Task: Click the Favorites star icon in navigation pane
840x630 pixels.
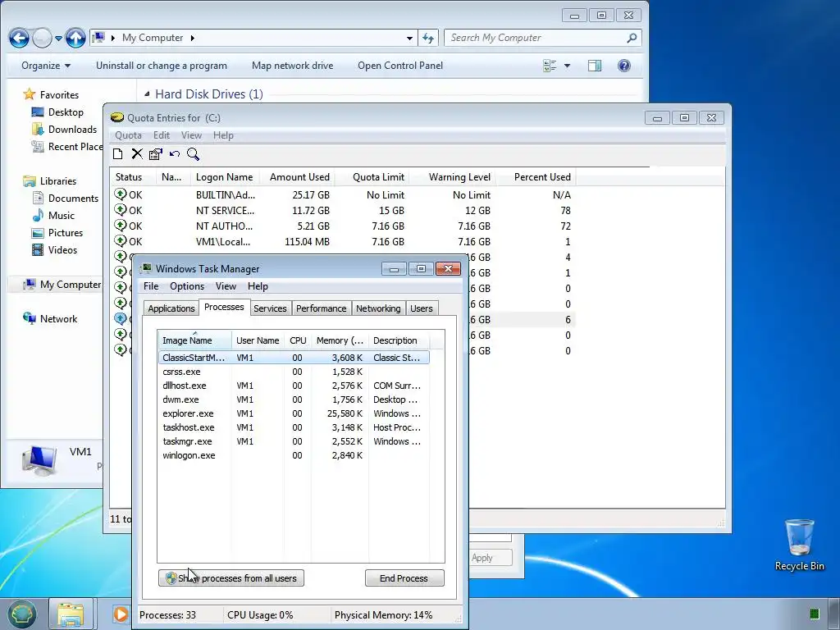Action: click(x=29, y=95)
